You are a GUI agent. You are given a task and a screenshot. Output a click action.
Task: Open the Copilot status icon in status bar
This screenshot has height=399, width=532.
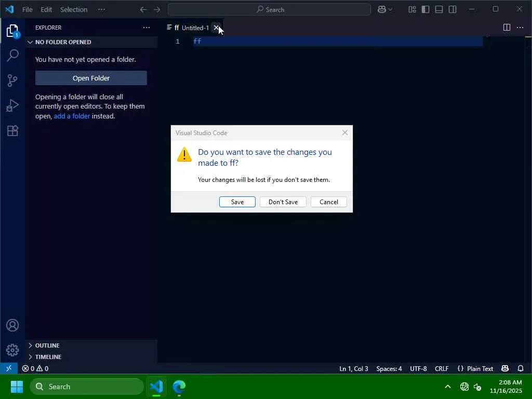coord(505,368)
